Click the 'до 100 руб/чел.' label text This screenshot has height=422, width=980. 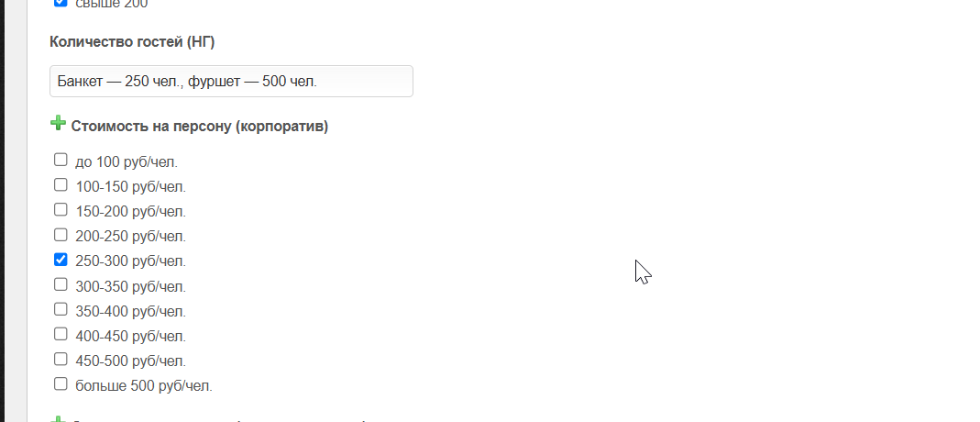point(127,162)
